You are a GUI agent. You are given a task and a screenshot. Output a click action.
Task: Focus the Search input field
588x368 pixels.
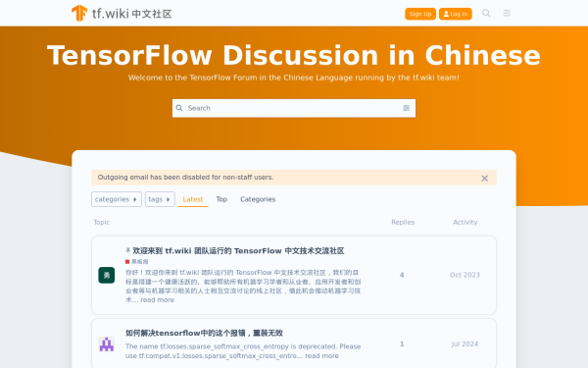(294, 108)
